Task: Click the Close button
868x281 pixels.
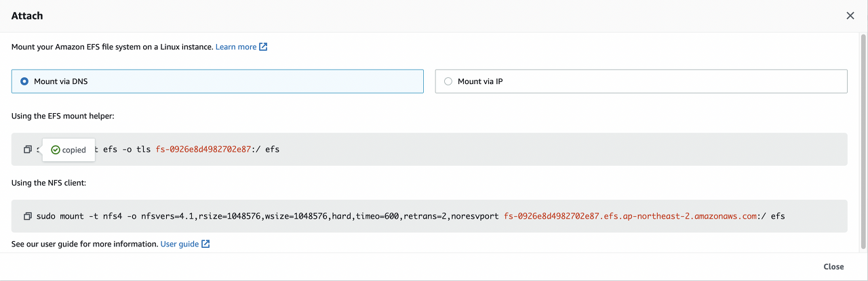Action: pyautogui.click(x=833, y=267)
